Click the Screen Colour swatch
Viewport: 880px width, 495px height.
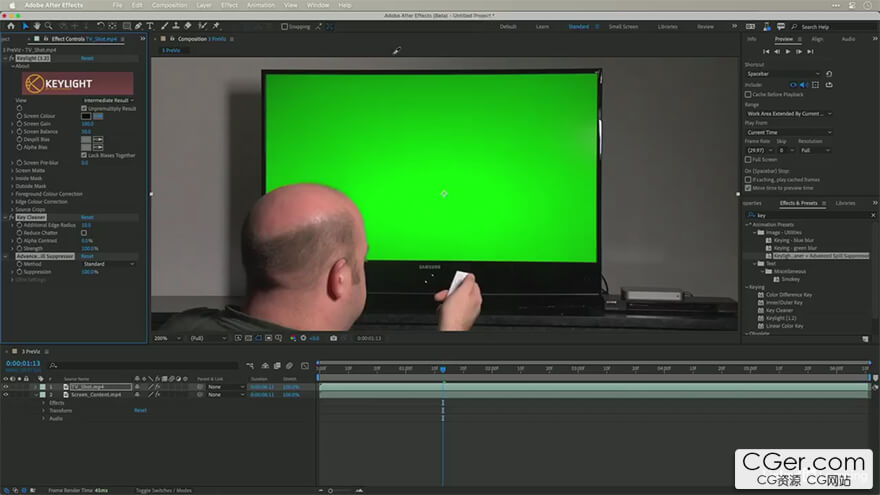click(86, 116)
